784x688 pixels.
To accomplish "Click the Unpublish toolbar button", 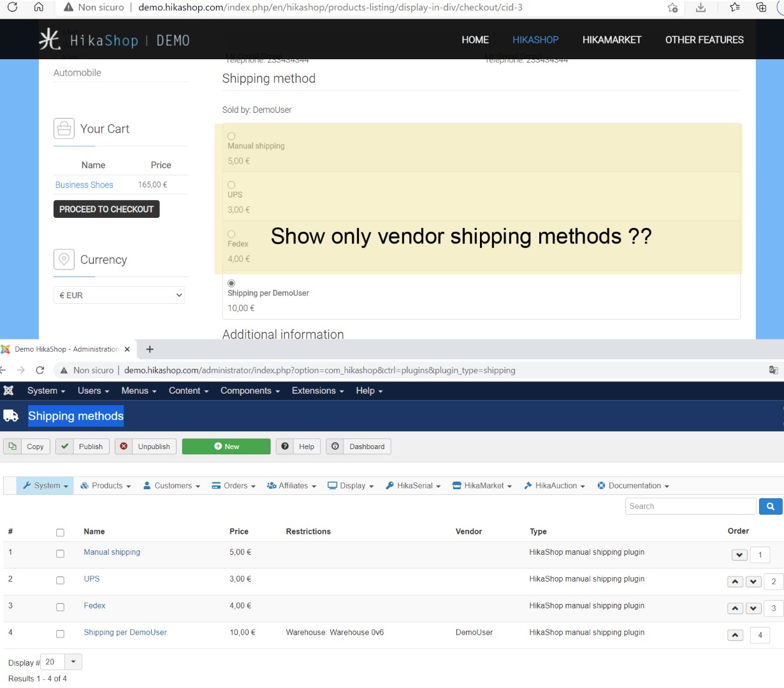I will pos(146,447).
